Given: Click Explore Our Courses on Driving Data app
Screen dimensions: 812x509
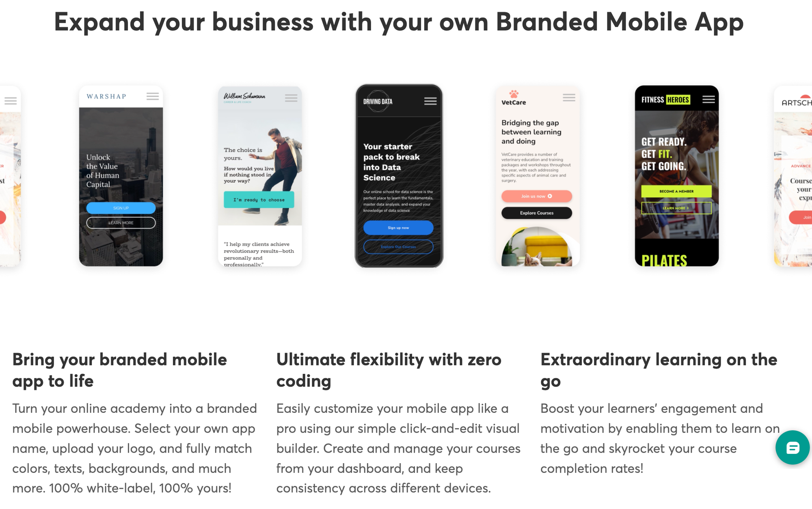Looking at the screenshot, I should pyautogui.click(x=399, y=247).
